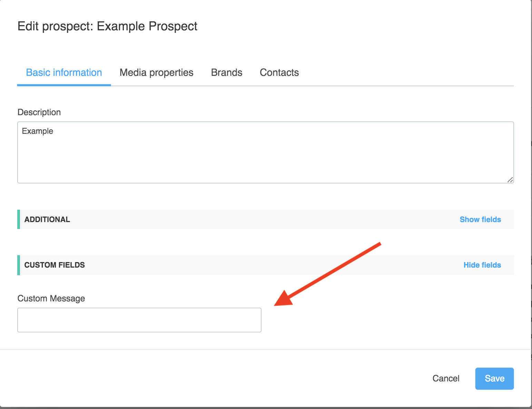Screen dimensions: 532x409
Task: Click the Description field label
Action: (39, 112)
